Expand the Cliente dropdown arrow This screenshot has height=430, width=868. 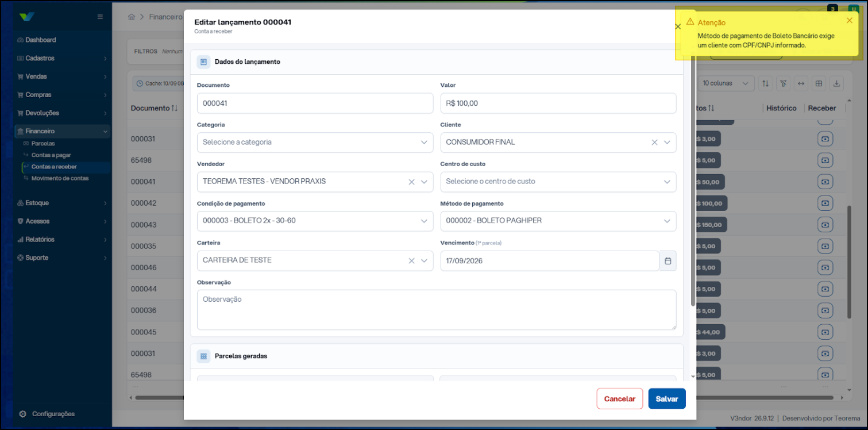coord(667,143)
